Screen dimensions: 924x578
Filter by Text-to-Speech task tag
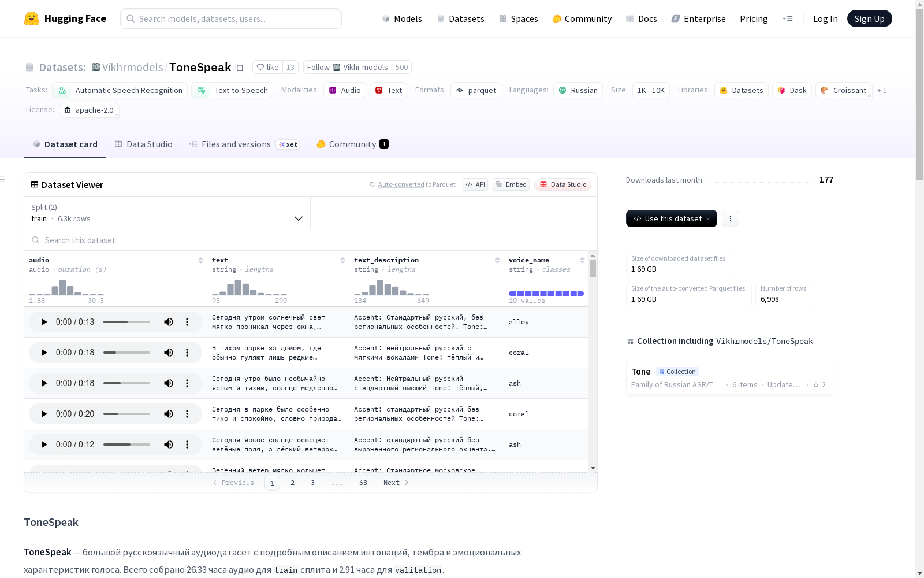(232, 90)
